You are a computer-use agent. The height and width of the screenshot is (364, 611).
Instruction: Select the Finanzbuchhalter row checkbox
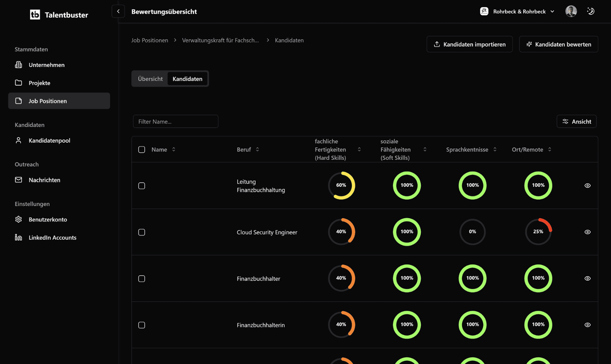[142, 279]
